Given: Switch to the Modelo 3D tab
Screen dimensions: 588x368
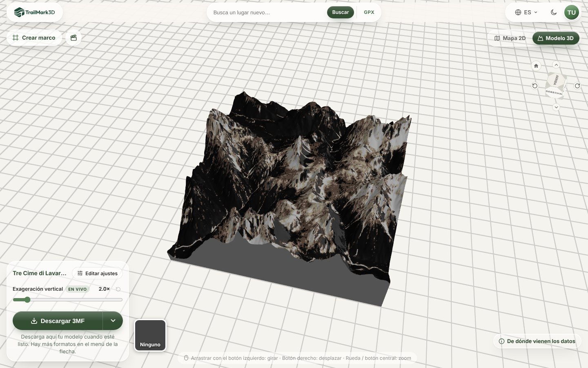Looking at the screenshot, I should 556,38.
